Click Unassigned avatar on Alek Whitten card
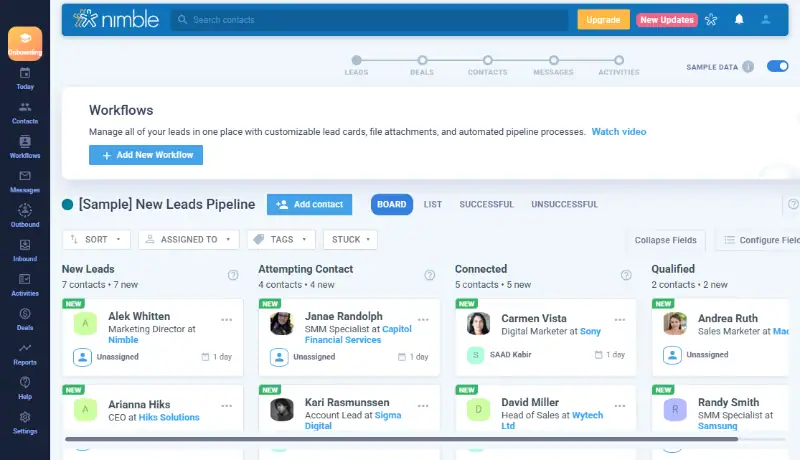 [82, 357]
